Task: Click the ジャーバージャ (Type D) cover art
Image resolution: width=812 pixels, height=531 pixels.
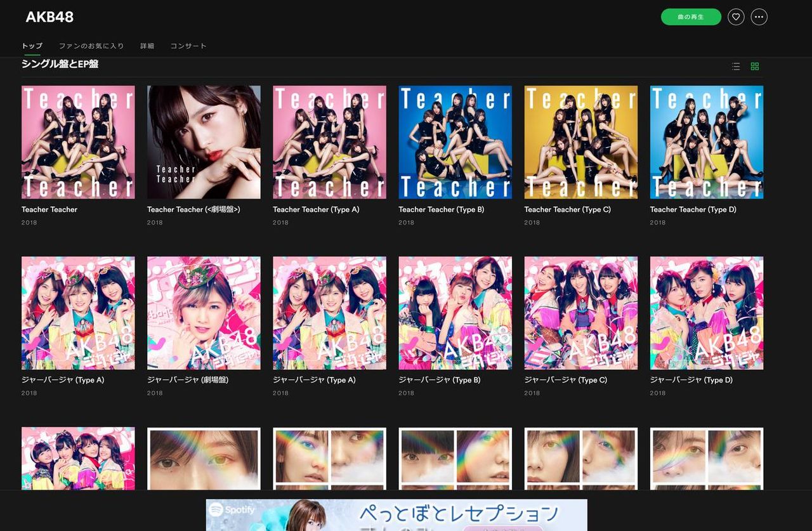Action: tap(707, 313)
